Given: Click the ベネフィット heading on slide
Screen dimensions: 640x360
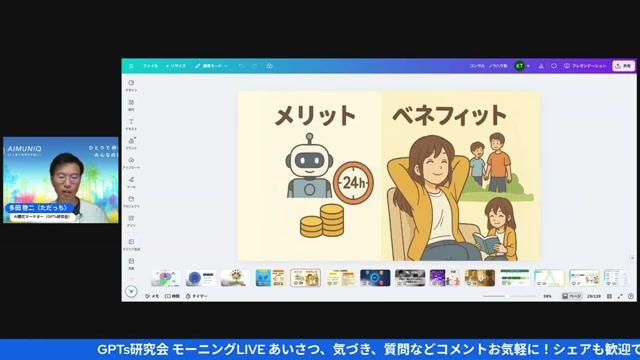Looking at the screenshot, I should tap(450, 115).
